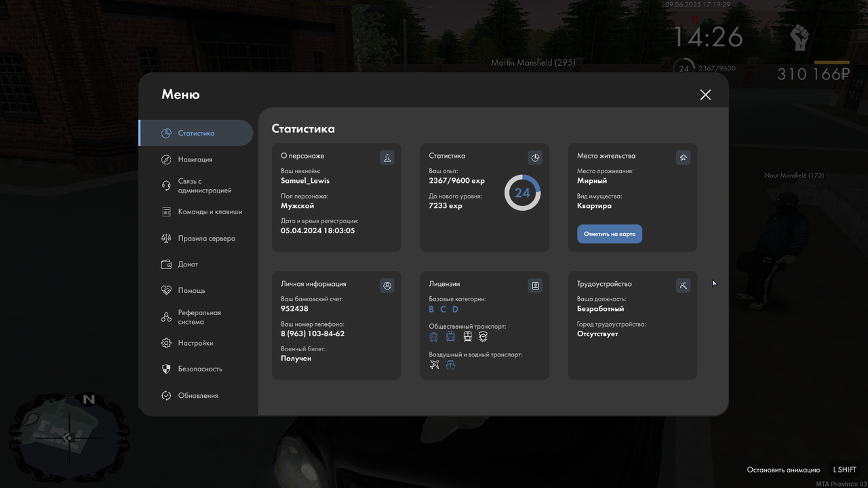Click the raised fist icon in HUD
This screenshot has width=868, height=488.
point(800,37)
